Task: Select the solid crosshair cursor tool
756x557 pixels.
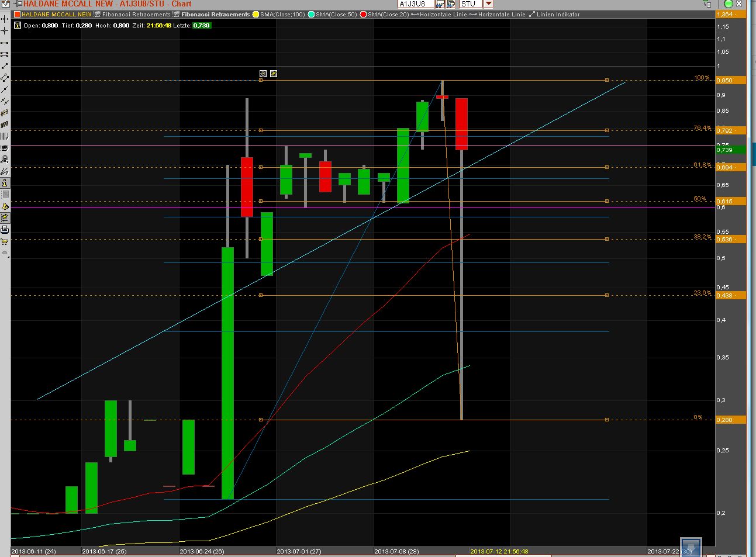Action: click(x=5, y=31)
